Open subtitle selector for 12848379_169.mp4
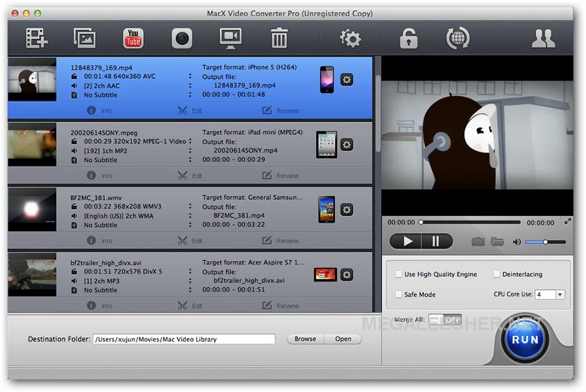This screenshot has height=392, width=586. [190, 95]
